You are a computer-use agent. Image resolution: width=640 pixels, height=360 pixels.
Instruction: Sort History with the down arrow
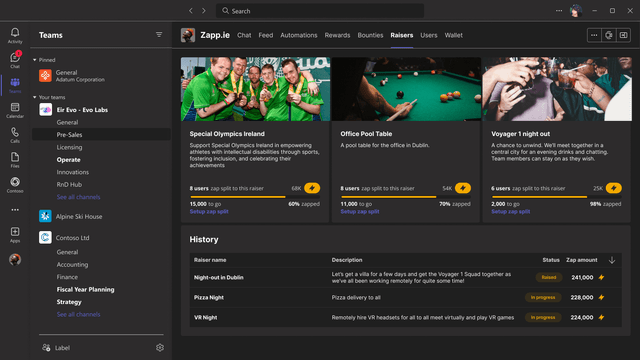pyautogui.click(x=612, y=260)
